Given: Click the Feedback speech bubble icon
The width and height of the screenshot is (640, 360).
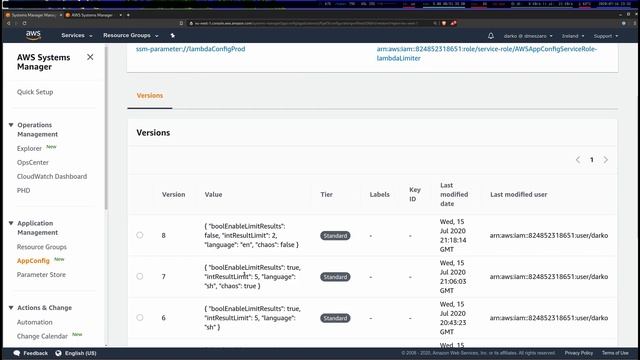Looking at the screenshot, I should coord(17,353).
